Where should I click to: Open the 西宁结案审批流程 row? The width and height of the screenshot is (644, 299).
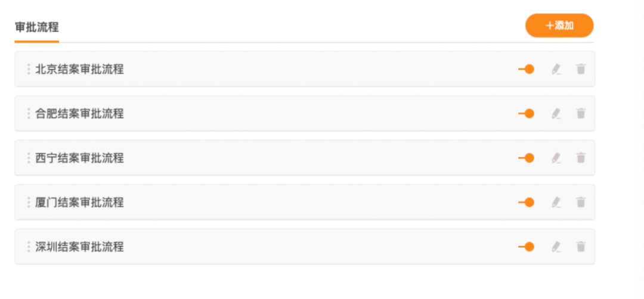pos(305,158)
